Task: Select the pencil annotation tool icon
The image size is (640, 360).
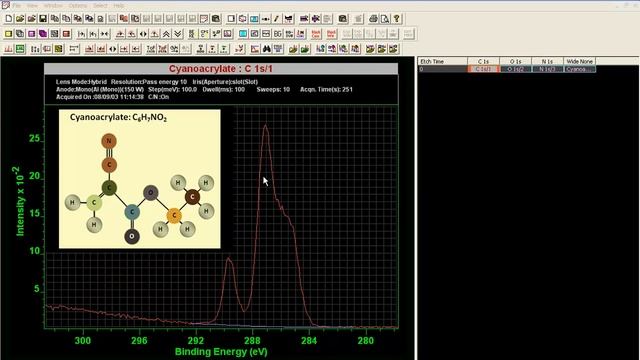Action: [276, 18]
